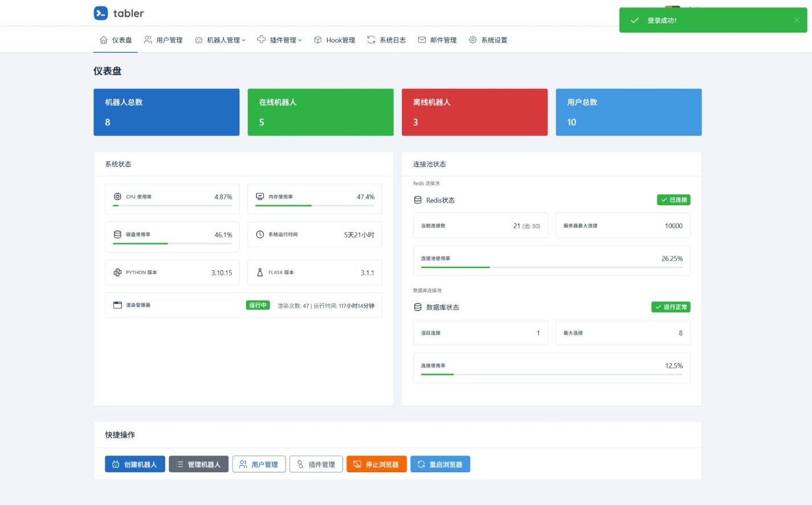Click the 渲染管理器 browser window icon
Screen dimensions: 812x505
(117, 305)
